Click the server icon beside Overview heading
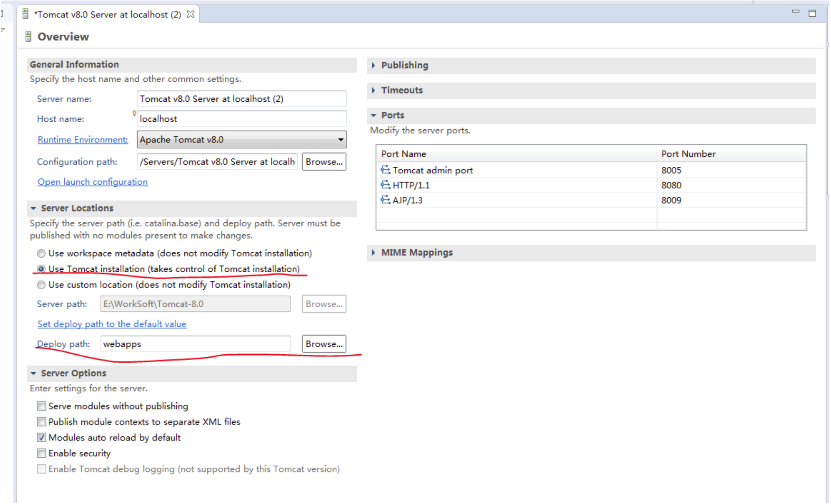Screen dimensions: 831x504 pyautogui.click(x=28, y=37)
